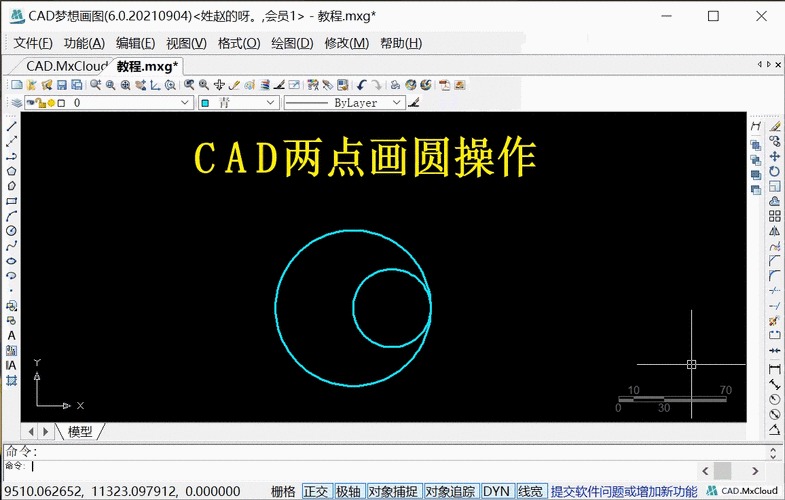Viewport: 785px width, 500px height.
Task: Close the document tab with X
Action: point(778,65)
